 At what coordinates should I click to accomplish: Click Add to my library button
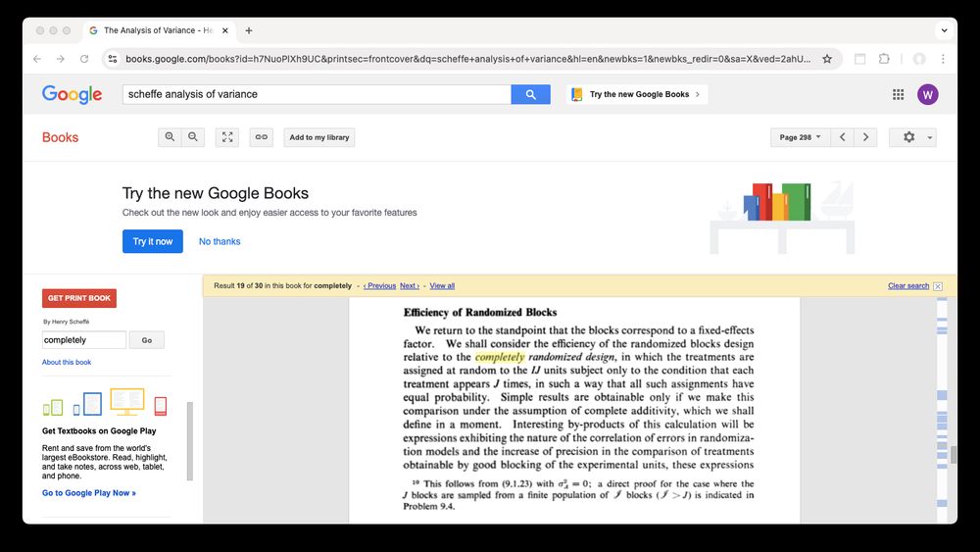click(x=319, y=137)
